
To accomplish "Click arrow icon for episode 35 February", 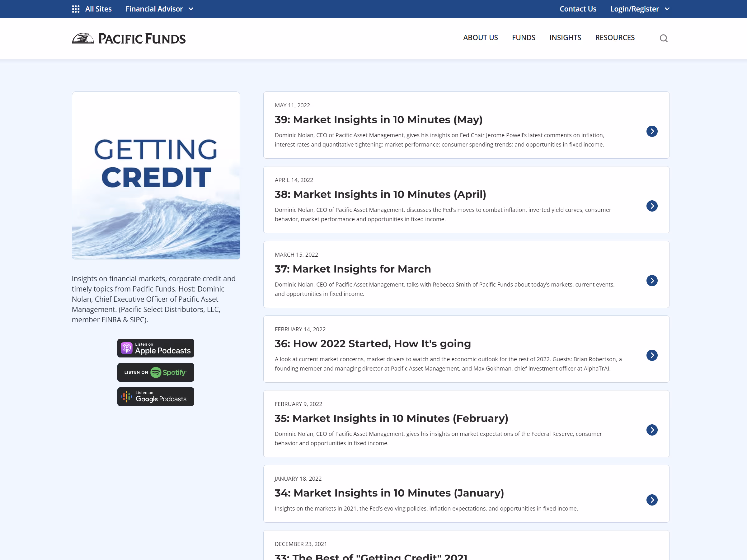I will tap(652, 430).
